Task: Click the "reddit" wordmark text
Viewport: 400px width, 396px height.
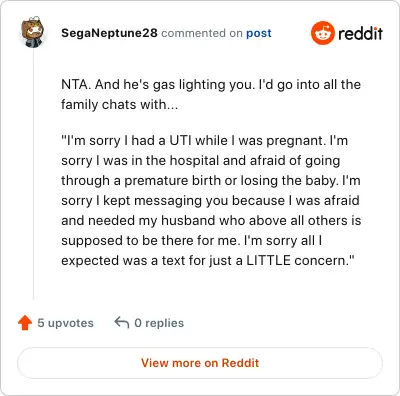Action: point(360,33)
